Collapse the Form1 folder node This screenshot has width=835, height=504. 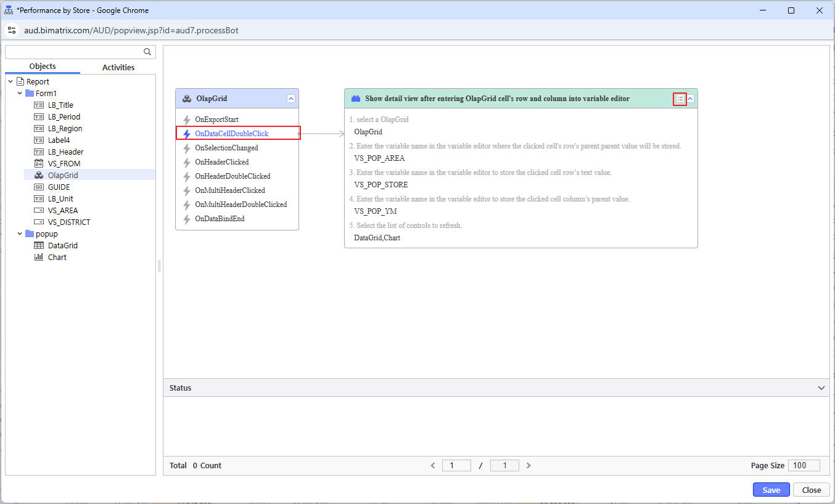coord(20,94)
